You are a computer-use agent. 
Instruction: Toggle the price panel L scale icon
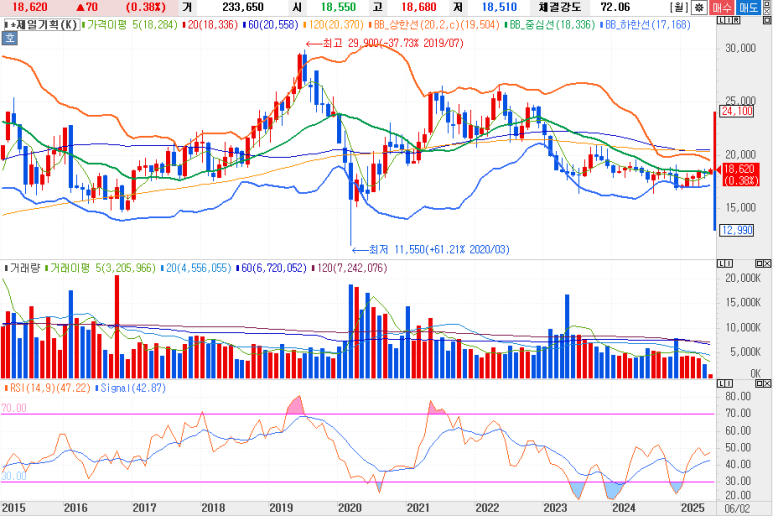coord(721,20)
